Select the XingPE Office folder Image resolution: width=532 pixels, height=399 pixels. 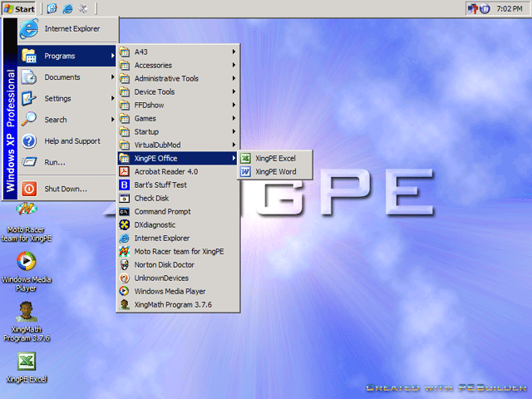(x=177, y=159)
